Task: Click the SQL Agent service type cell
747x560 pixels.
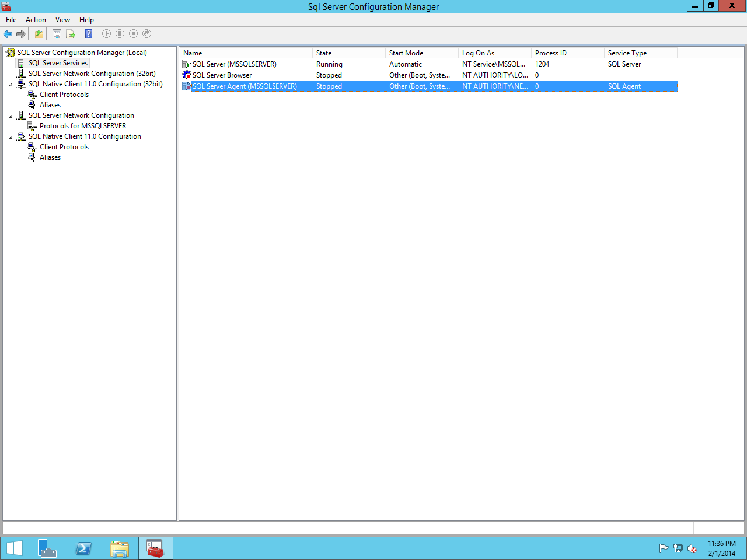Action: point(624,86)
